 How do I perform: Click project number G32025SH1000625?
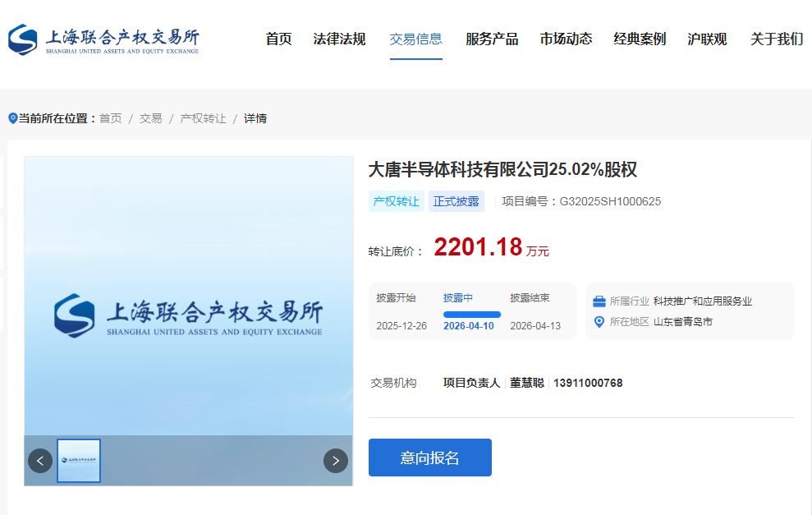coord(610,201)
